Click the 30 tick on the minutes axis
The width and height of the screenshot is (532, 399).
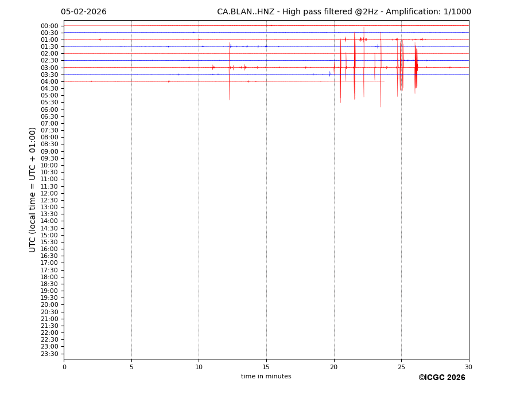click(468, 367)
